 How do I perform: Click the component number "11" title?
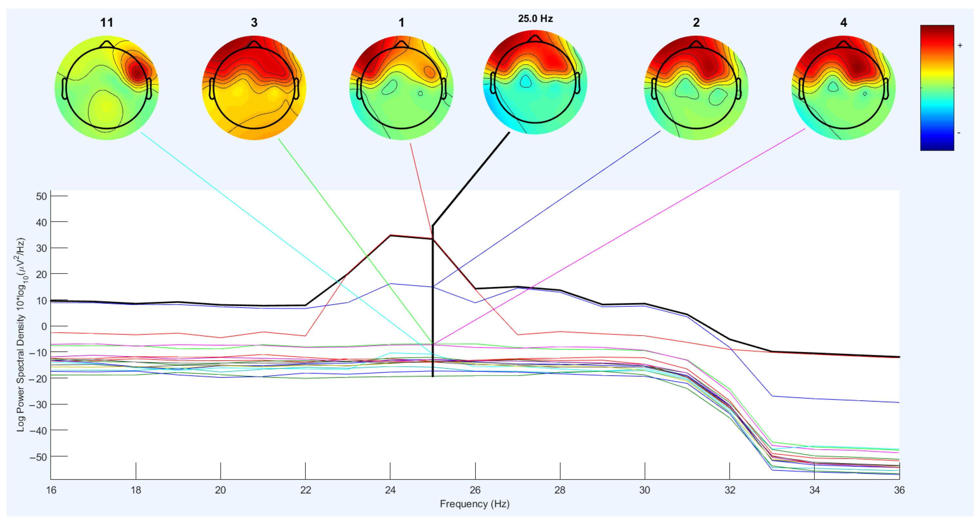click(x=107, y=23)
